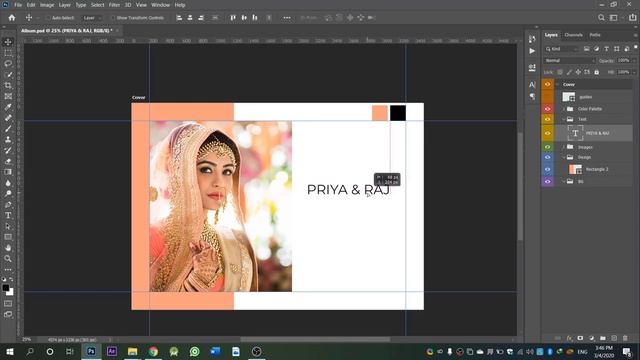Add layer style fx icon
This screenshot has height=360, width=640.
569,338
